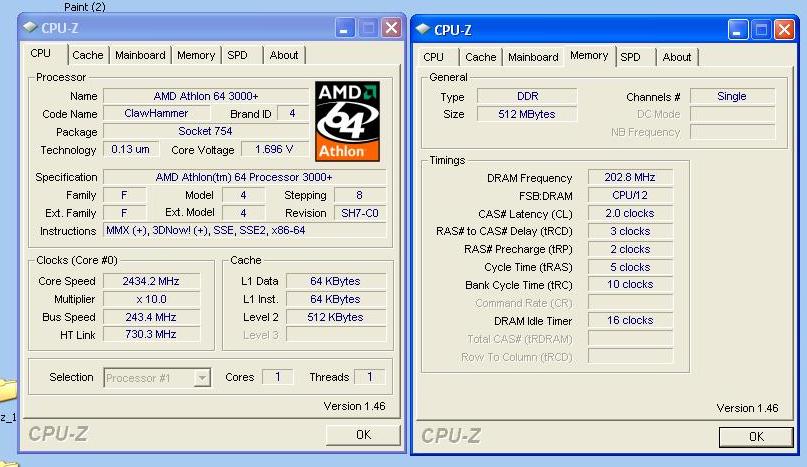Click OK in the left CPU-Z window
Image resolution: width=807 pixels, height=467 pixels.
363,435
